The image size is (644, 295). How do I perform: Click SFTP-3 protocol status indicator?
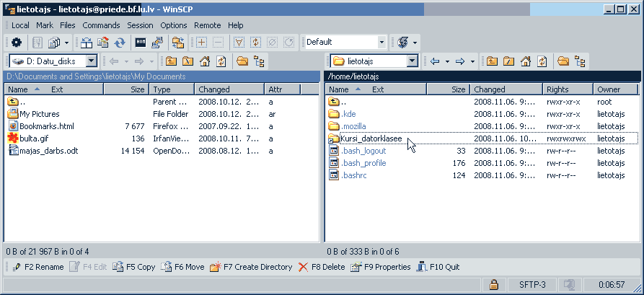pos(532,284)
